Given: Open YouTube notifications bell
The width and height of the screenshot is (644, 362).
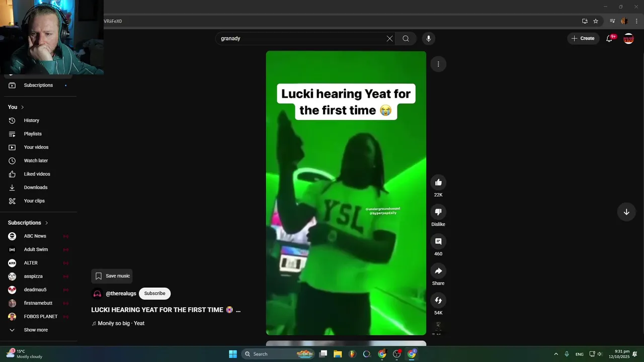Looking at the screenshot, I should [609, 38].
